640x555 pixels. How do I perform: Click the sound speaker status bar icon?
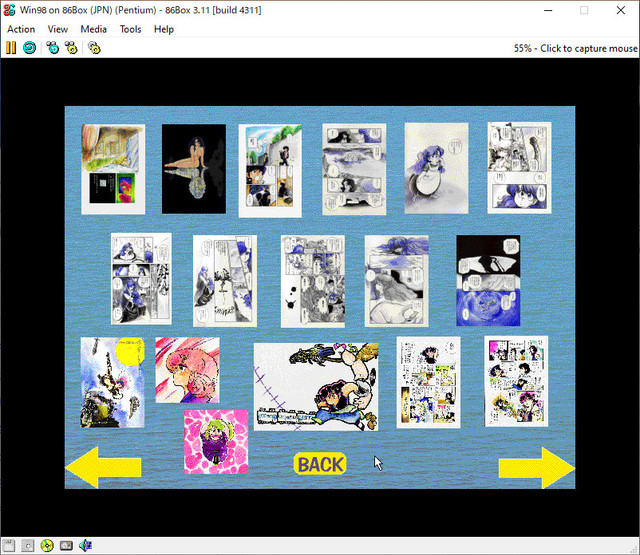click(x=85, y=546)
